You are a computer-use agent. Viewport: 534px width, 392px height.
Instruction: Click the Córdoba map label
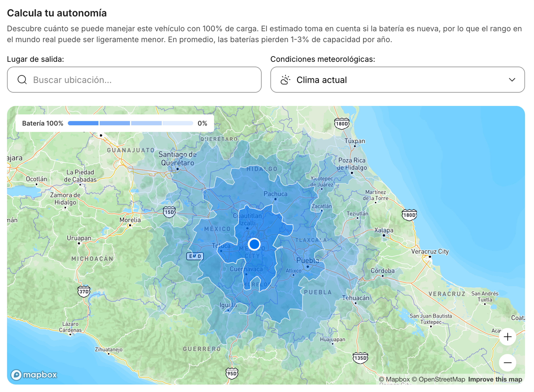pos(383,271)
